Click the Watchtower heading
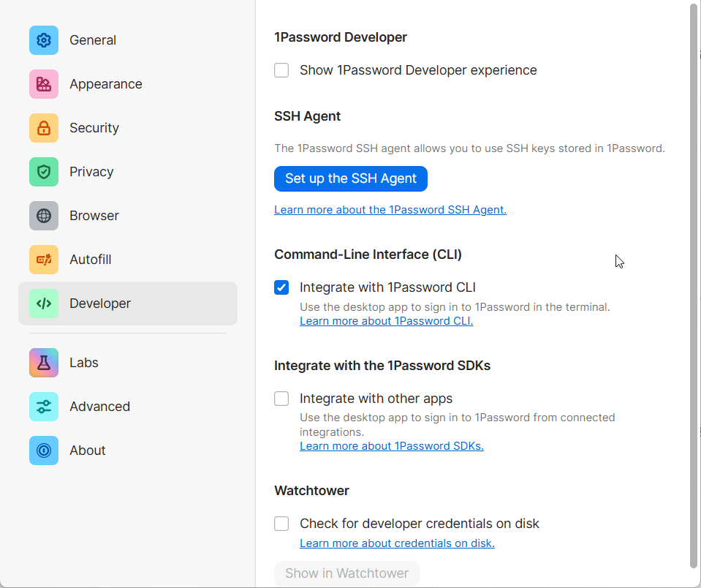701x588 pixels. pos(311,491)
